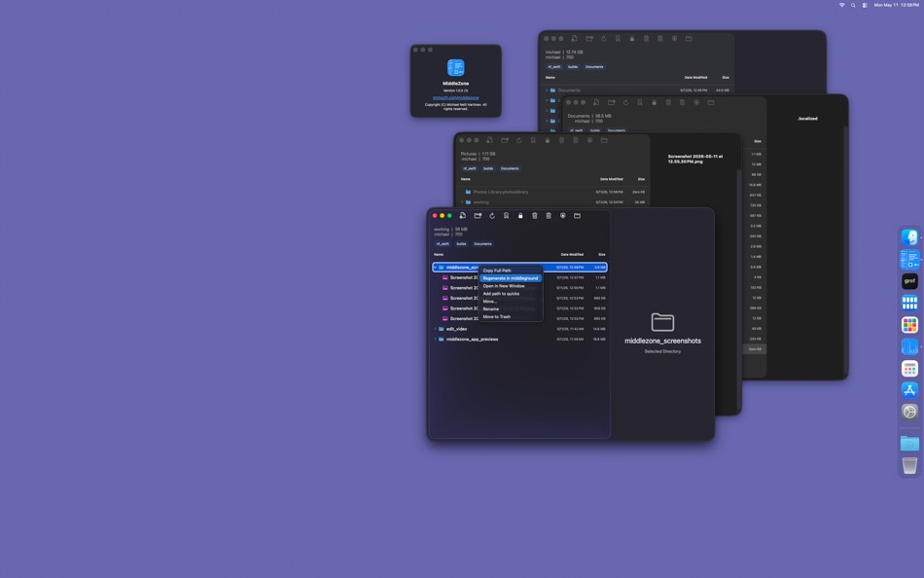This screenshot has width=924, height=578.
Task: Click the round badge icon in front working window toolbar
Action: [x=563, y=216]
